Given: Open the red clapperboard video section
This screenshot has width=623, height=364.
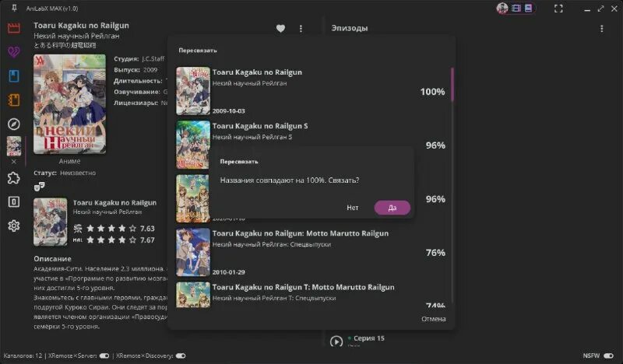Looking at the screenshot, I should (x=14, y=28).
